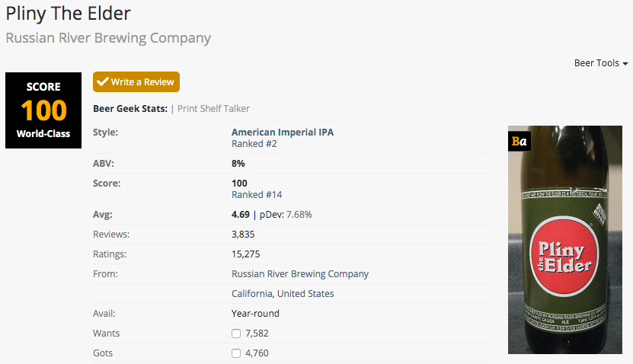Click the checkmark icon in Write a Review

(103, 81)
